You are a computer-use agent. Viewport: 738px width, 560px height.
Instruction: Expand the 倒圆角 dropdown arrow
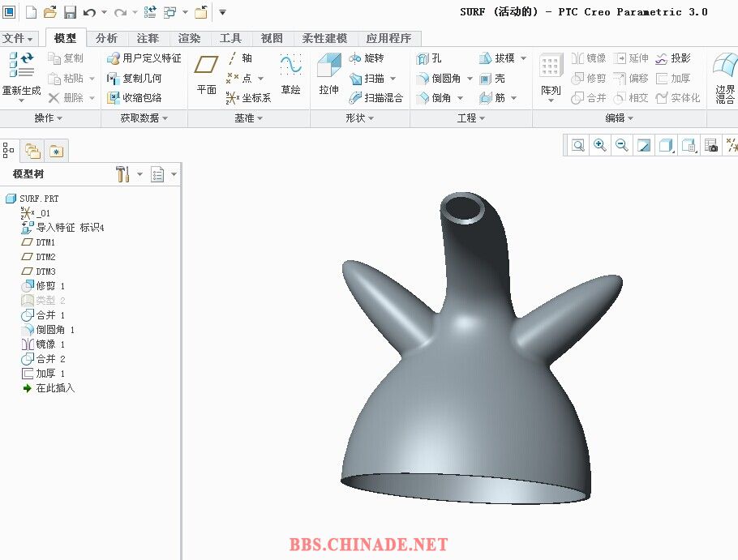(x=470, y=79)
